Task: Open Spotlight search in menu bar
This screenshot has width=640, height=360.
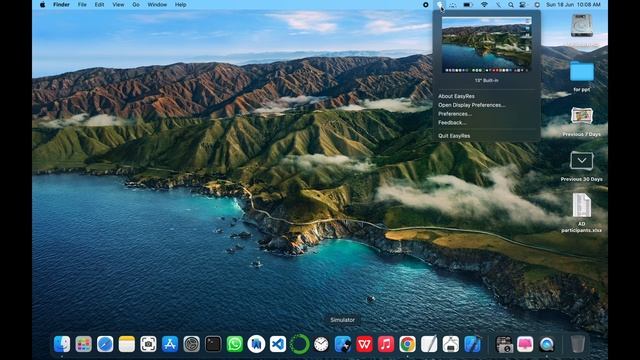Action: point(511,4)
